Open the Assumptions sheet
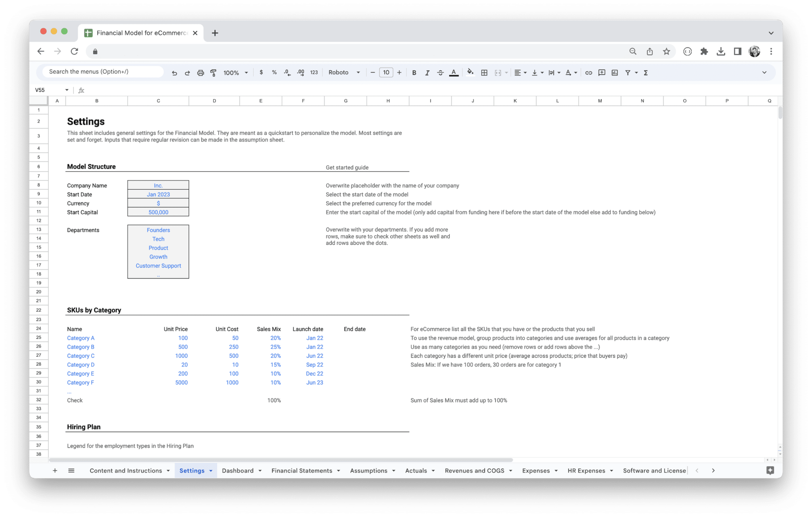Viewport: 812px width, 517px height. coord(369,470)
